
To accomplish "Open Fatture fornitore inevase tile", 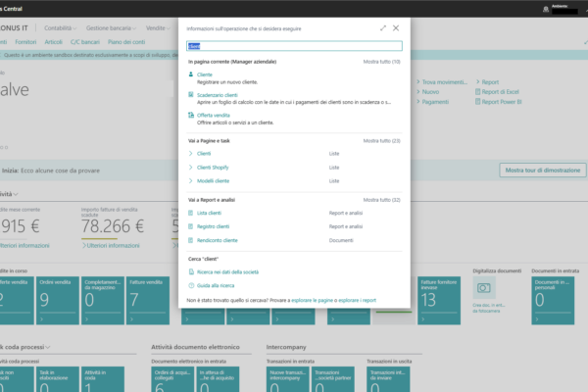I will click(439, 301).
